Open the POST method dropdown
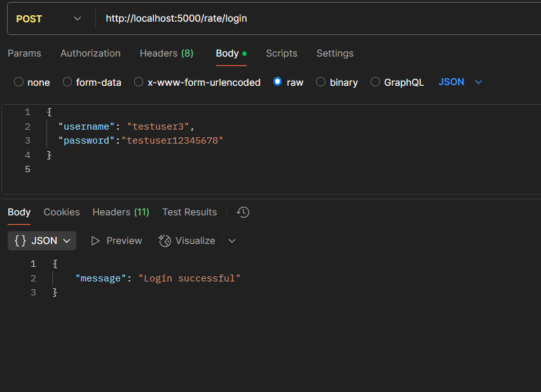Screen dimensions: 541x392 click(x=50, y=19)
